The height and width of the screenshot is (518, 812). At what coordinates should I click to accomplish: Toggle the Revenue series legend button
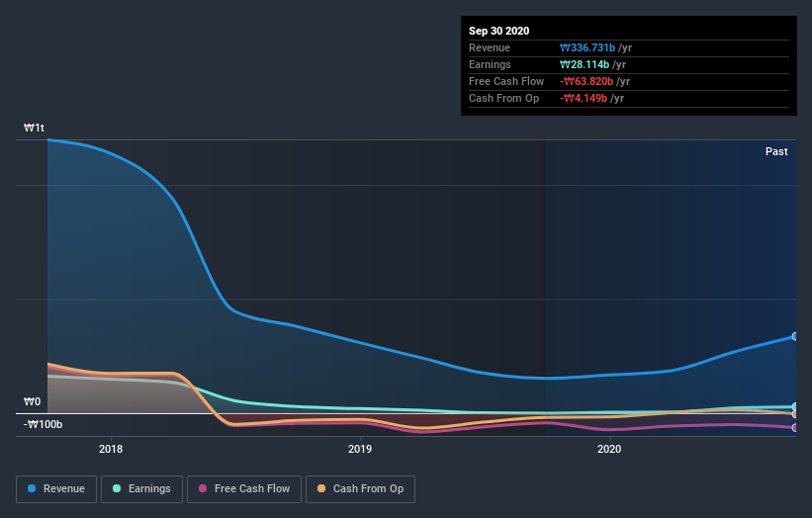56,489
